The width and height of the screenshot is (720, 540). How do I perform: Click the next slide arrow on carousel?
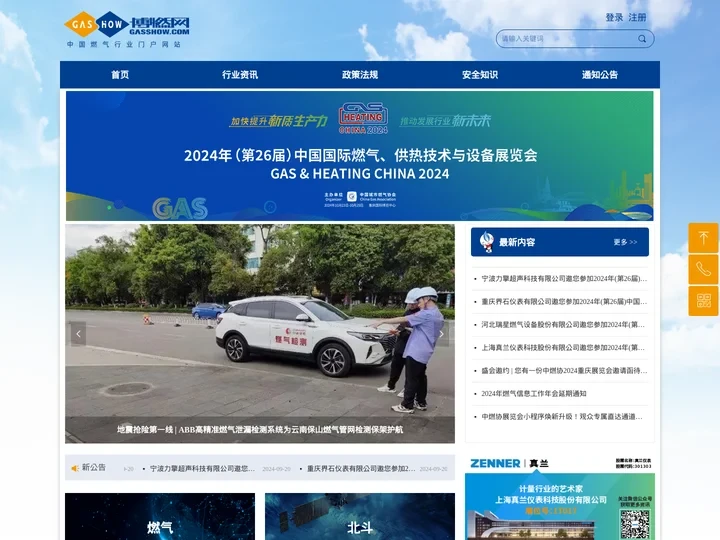pos(442,334)
